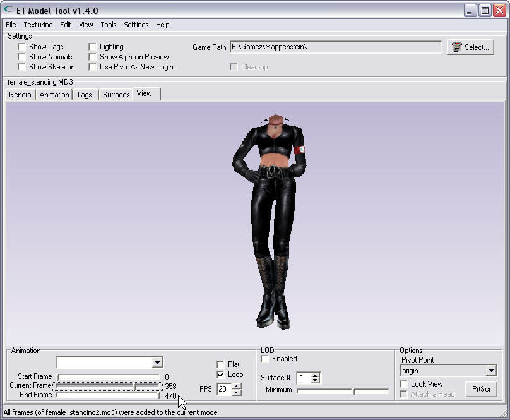Toggle Show Alpha in Preview checkbox
510x420 pixels.
(x=92, y=57)
